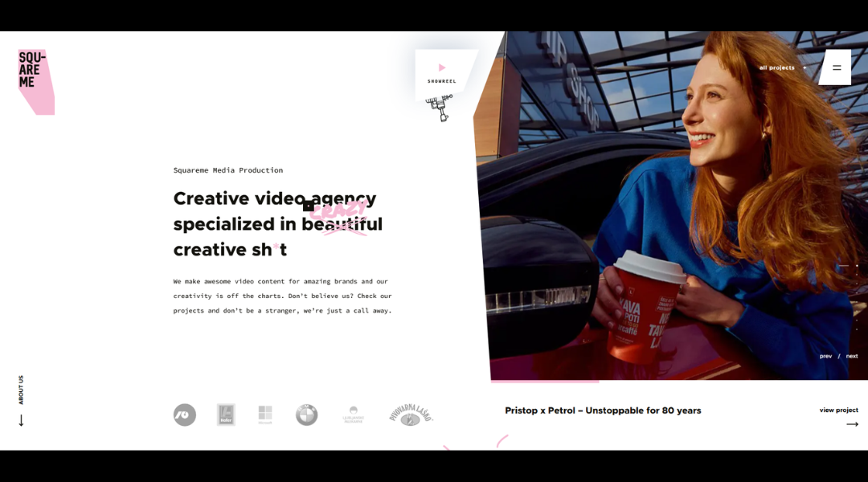Play the showreel video
This screenshot has width=868, height=482.
click(442, 68)
